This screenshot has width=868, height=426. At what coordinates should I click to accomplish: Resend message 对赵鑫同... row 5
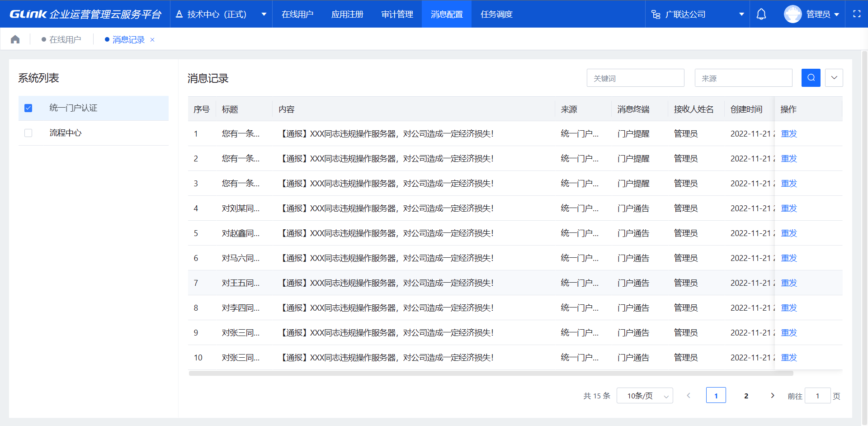(789, 233)
